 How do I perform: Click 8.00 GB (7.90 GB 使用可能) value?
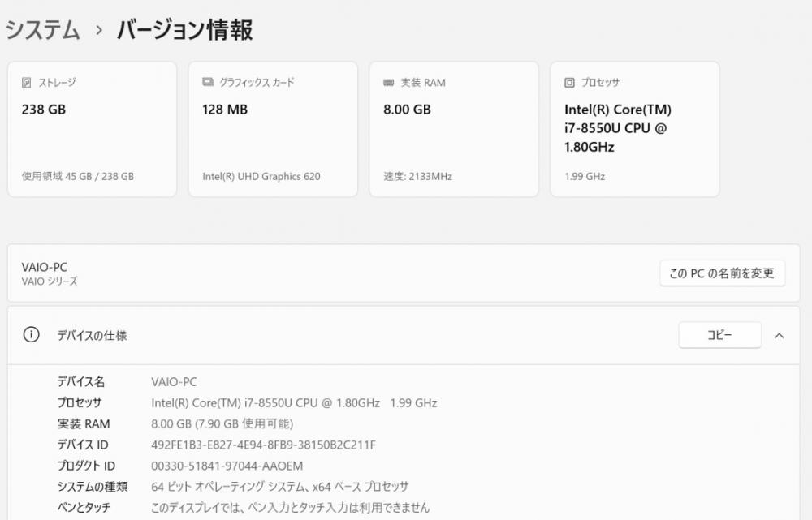click(x=222, y=423)
